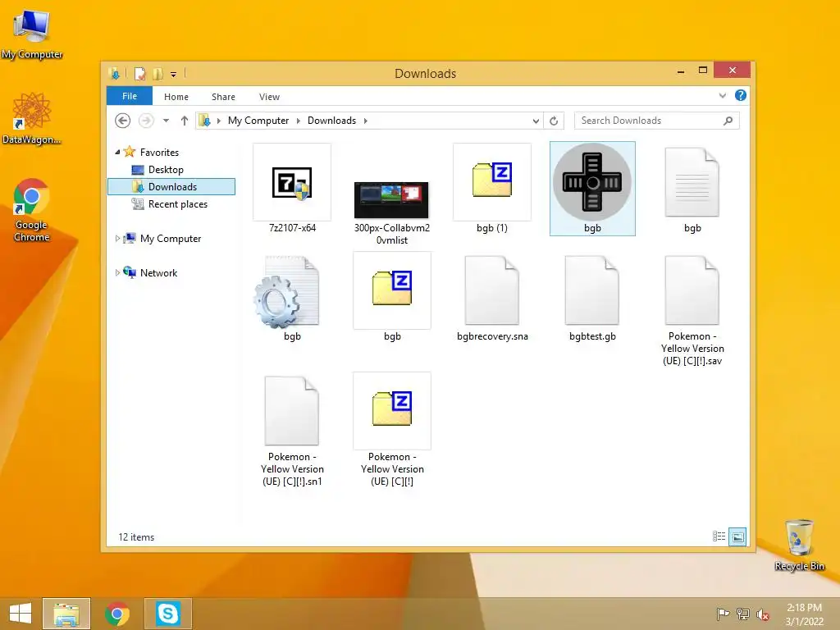
Task: Expand arrow after My Computer in address bar
Action: 298,121
